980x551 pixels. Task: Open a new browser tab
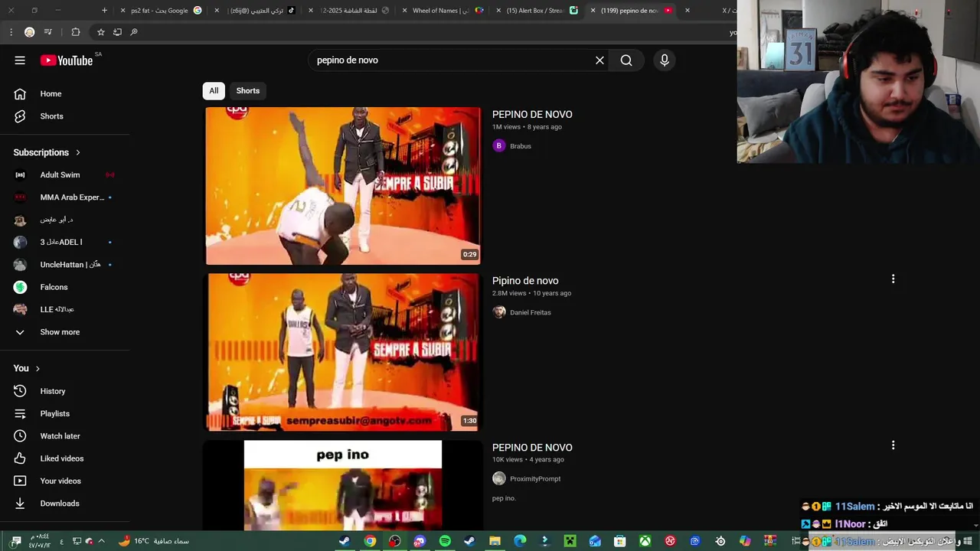pyautogui.click(x=105, y=11)
